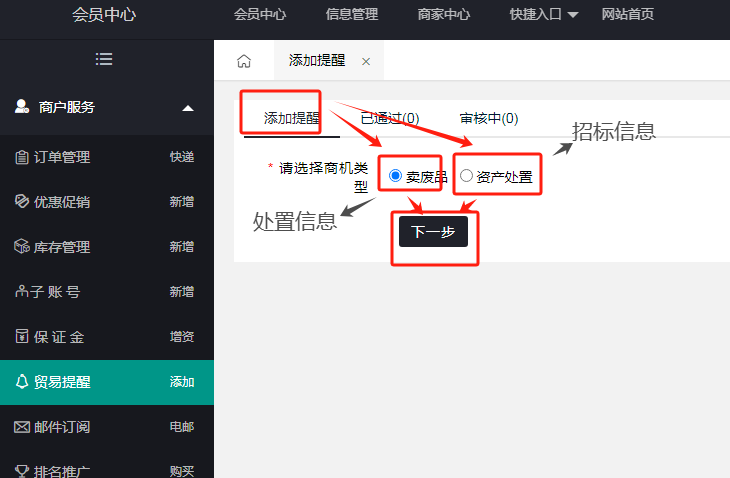730x478 pixels.
Task: Select the 资产处置 radio button
Action: [x=466, y=176]
